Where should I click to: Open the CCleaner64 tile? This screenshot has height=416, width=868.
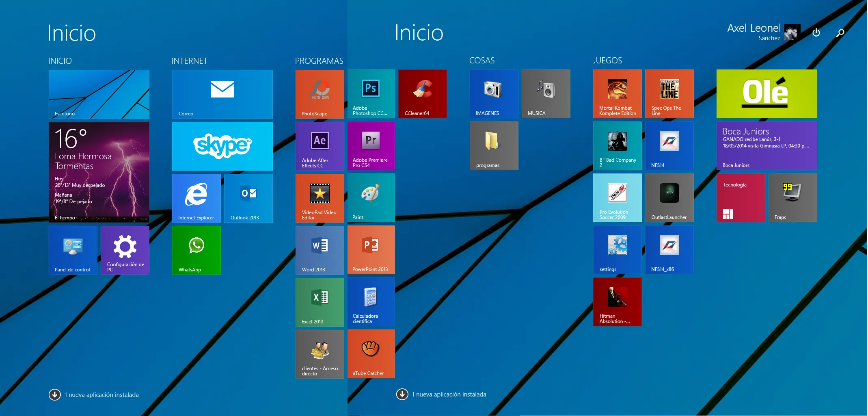point(423,94)
